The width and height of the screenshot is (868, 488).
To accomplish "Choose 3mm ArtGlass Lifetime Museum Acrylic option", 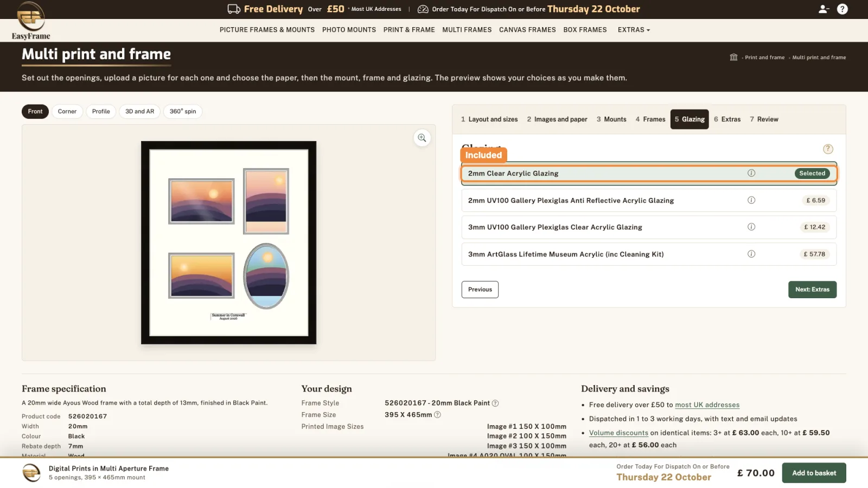I will tap(649, 254).
